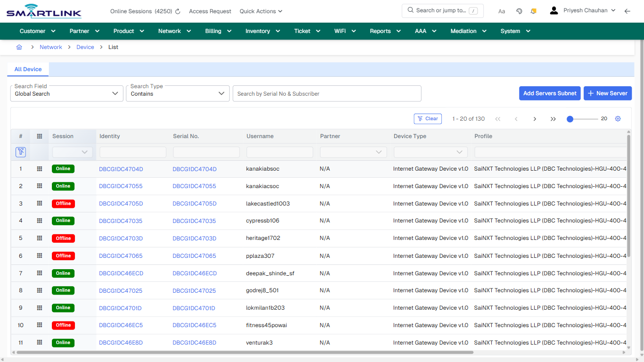Open the notifications bell
Viewport: 644px width, 362px height.
(533, 11)
